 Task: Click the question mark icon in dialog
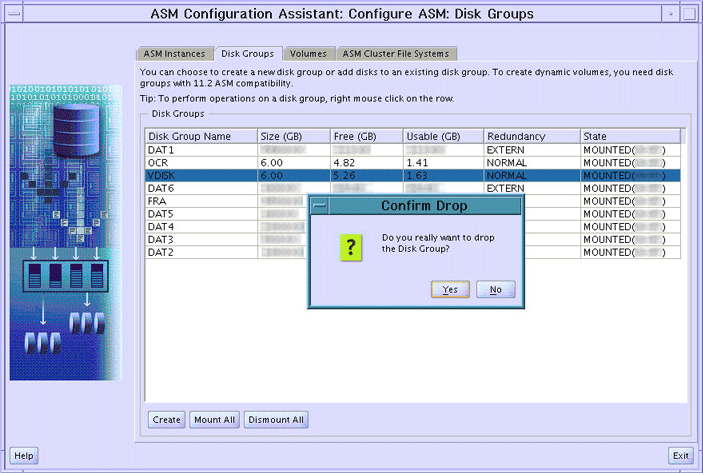pos(351,247)
